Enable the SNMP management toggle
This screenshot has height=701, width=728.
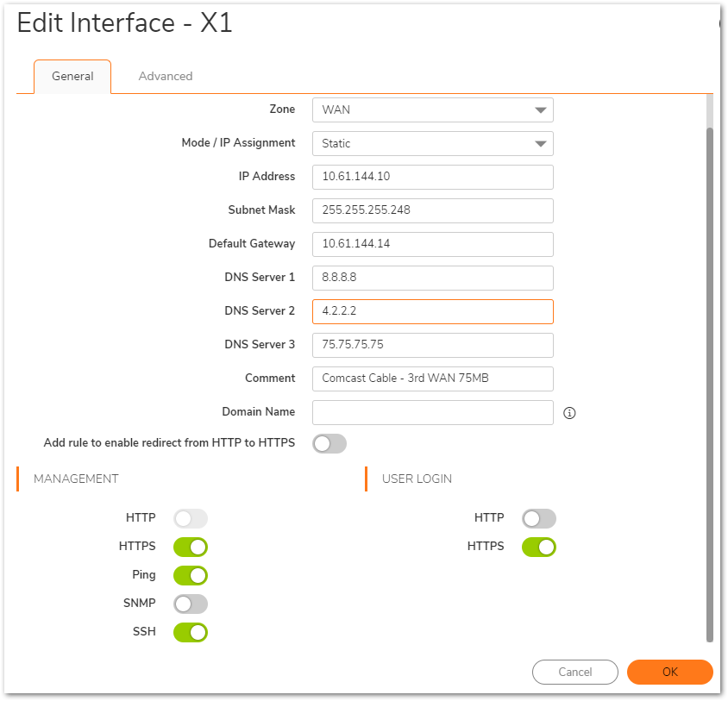[191, 604]
